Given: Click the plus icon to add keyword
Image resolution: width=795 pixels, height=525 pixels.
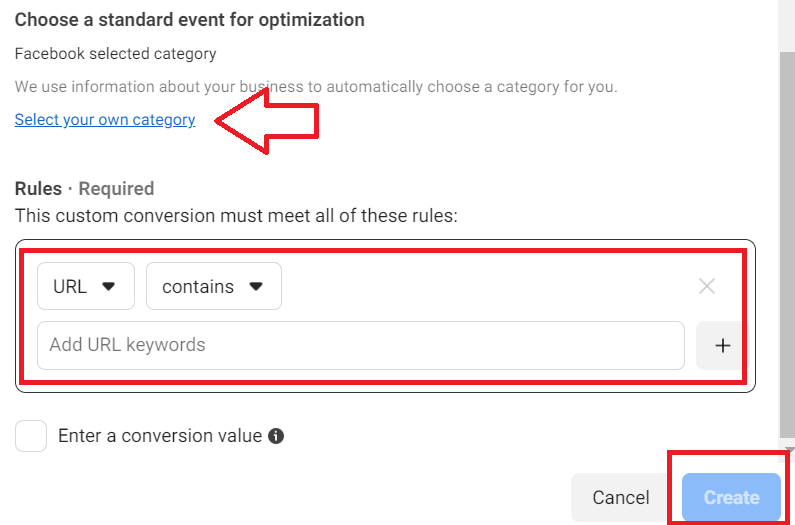Looking at the screenshot, I should [722, 345].
